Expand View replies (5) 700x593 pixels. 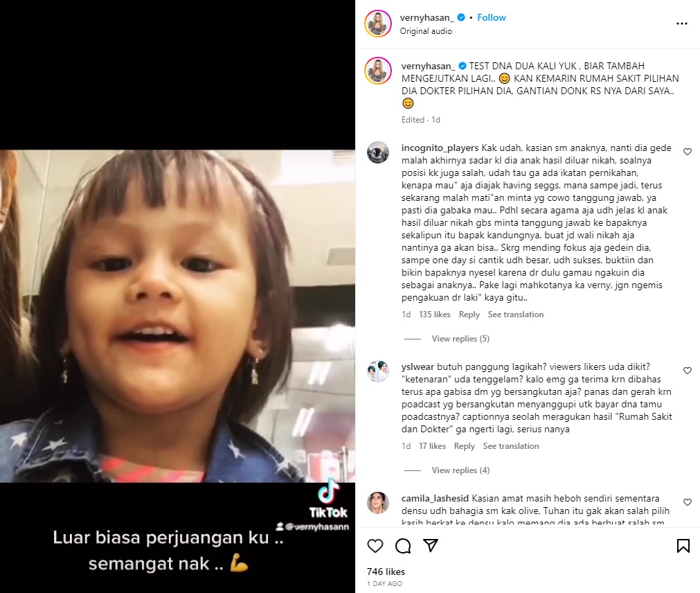click(460, 339)
